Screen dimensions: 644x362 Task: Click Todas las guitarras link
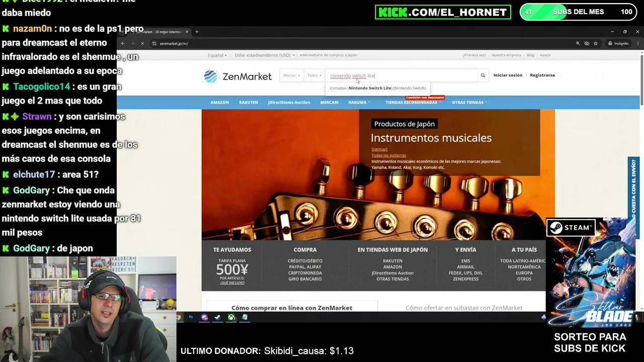tap(388, 155)
